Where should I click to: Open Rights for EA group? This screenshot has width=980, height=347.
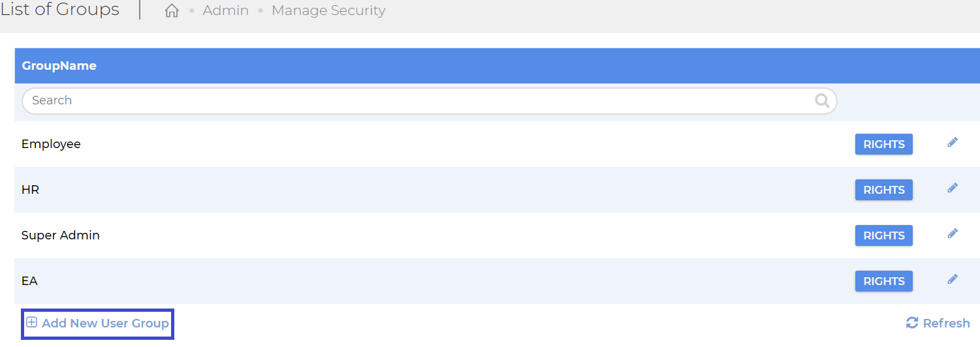tap(884, 281)
